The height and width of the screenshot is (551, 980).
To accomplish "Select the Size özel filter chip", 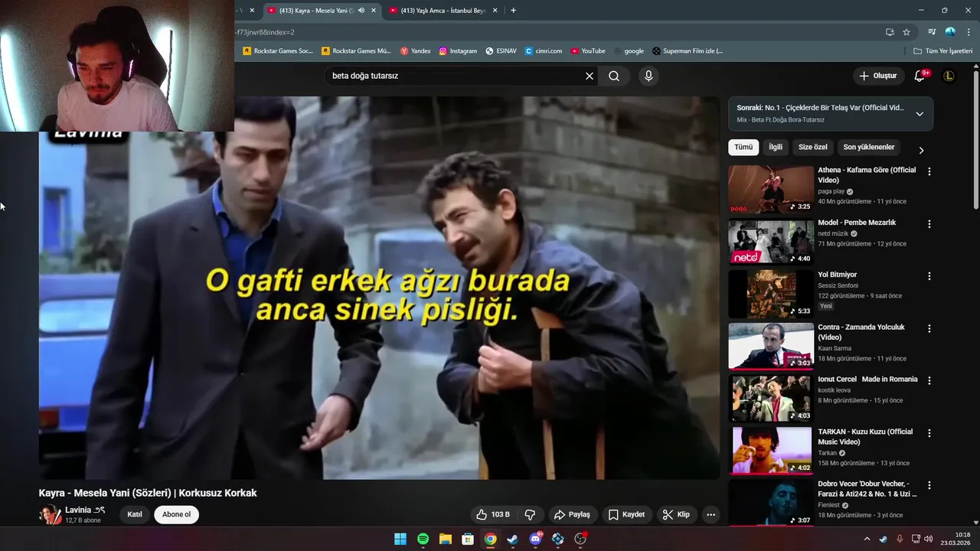I will 813,147.
